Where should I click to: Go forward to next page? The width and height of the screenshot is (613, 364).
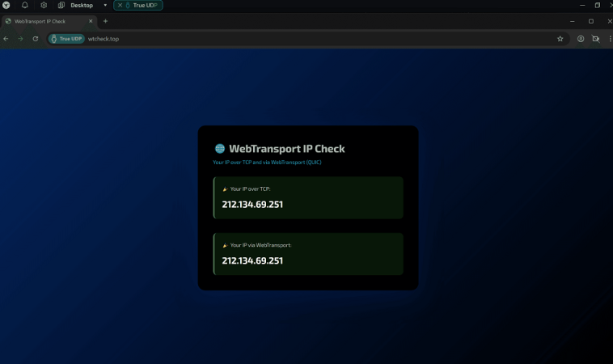[x=20, y=38]
